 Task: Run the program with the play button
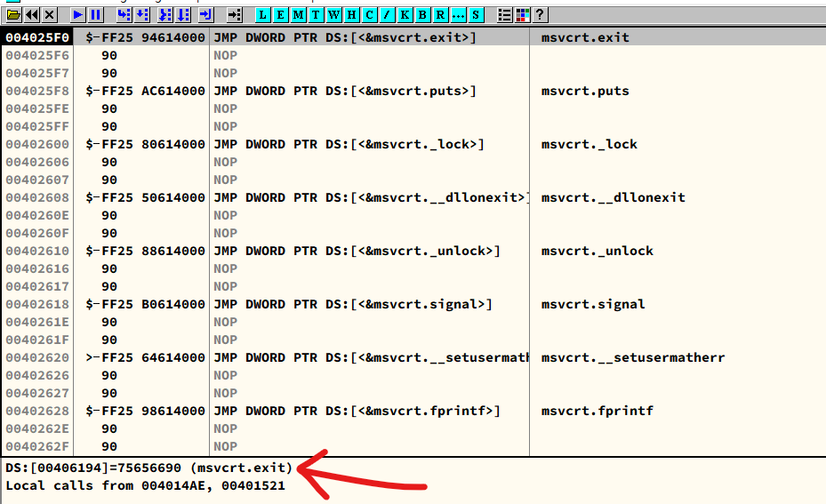click(x=77, y=15)
